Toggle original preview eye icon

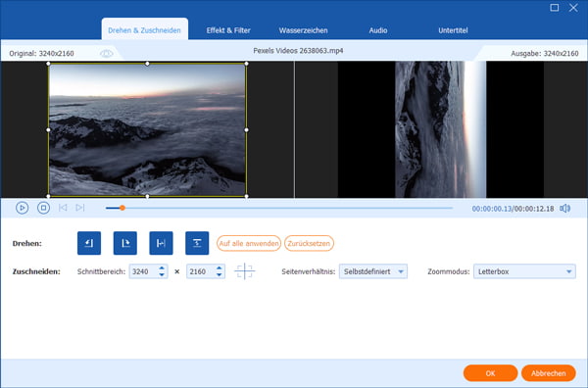pos(107,54)
